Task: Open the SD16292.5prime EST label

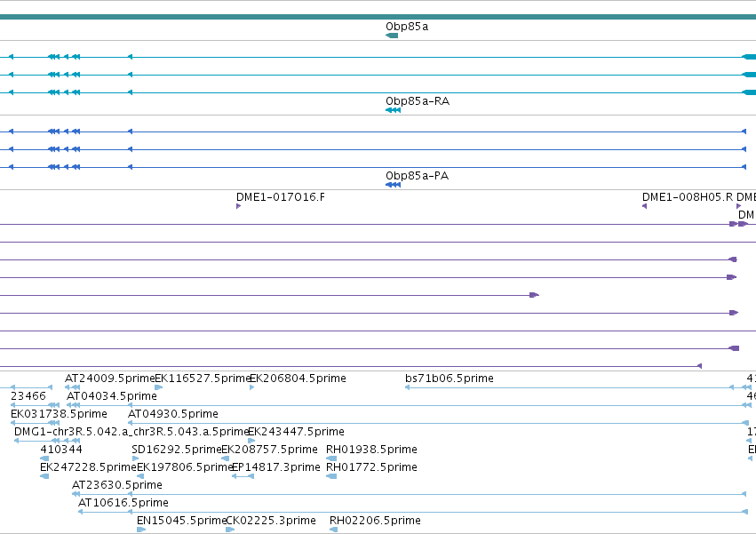Action: tap(177, 450)
